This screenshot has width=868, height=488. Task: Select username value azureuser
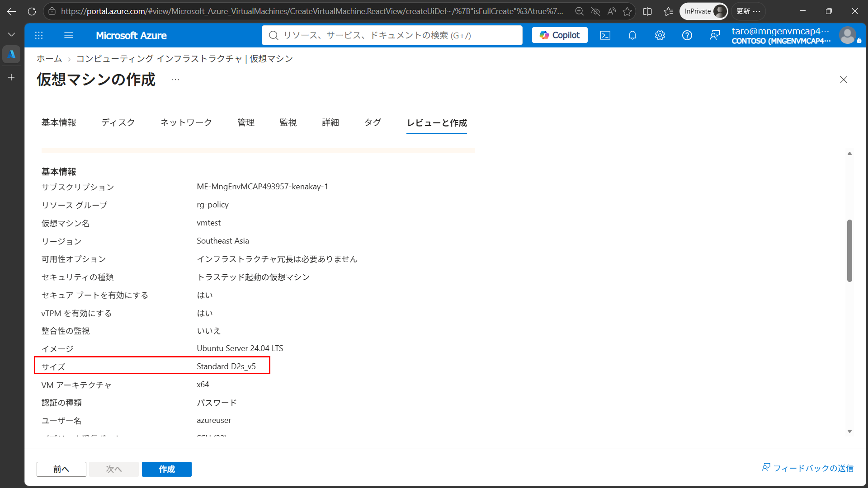(x=214, y=420)
